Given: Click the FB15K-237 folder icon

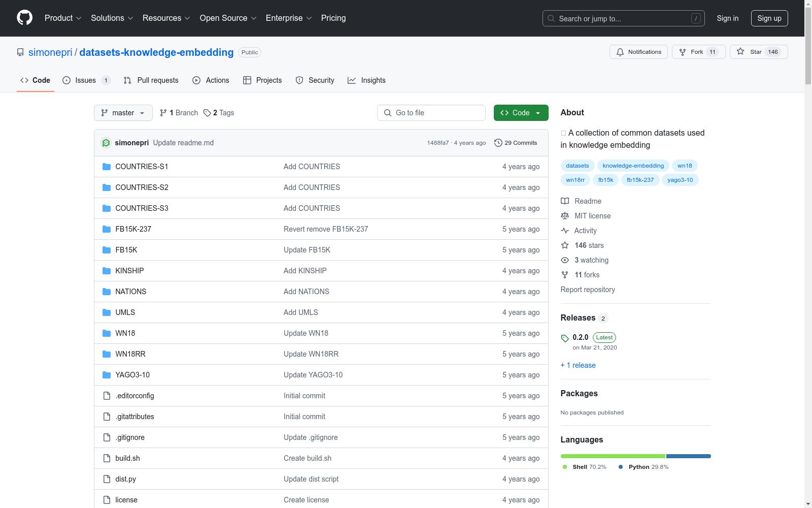Looking at the screenshot, I should pyautogui.click(x=107, y=229).
